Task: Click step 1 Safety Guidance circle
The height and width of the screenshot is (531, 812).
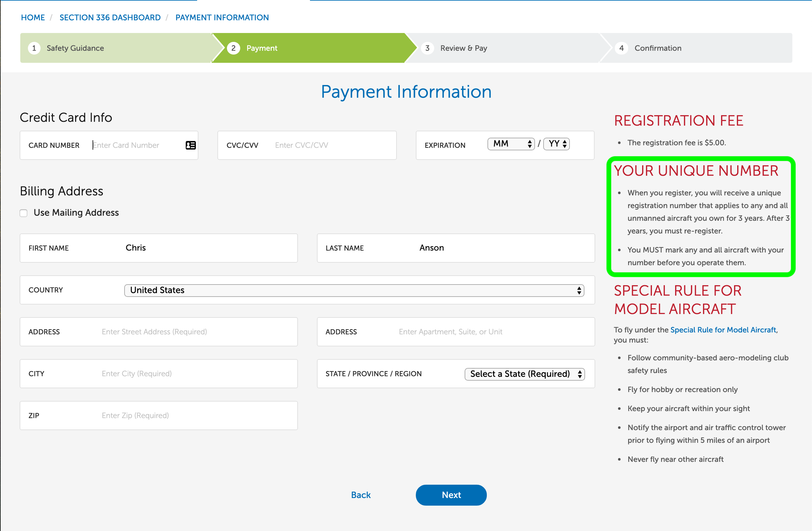Action: click(x=34, y=48)
